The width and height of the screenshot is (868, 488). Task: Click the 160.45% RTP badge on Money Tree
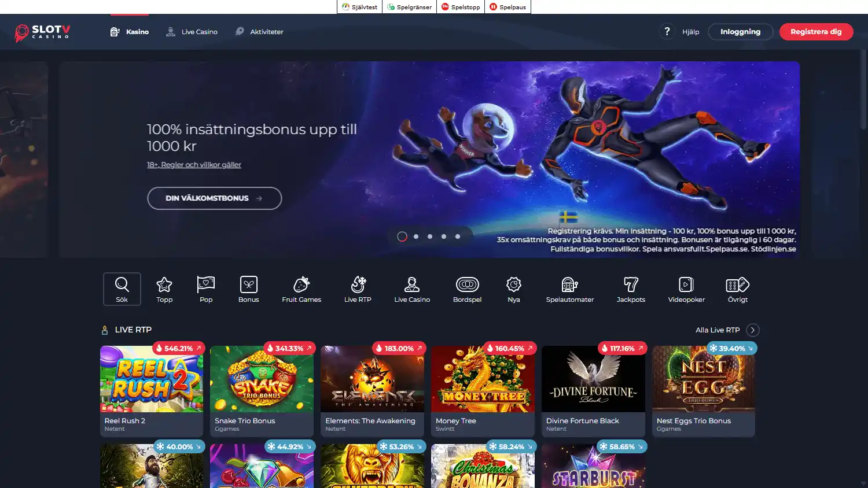pos(509,348)
